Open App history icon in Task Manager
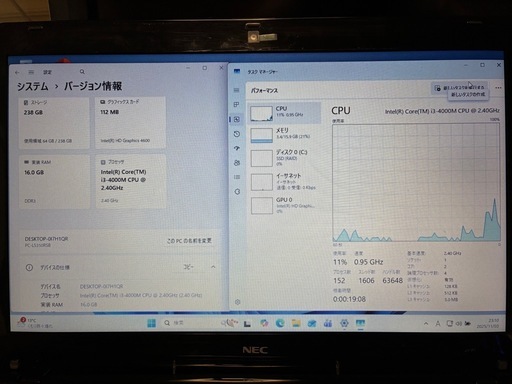The height and width of the screenshot is (384, 512). (x=237, y=134)
